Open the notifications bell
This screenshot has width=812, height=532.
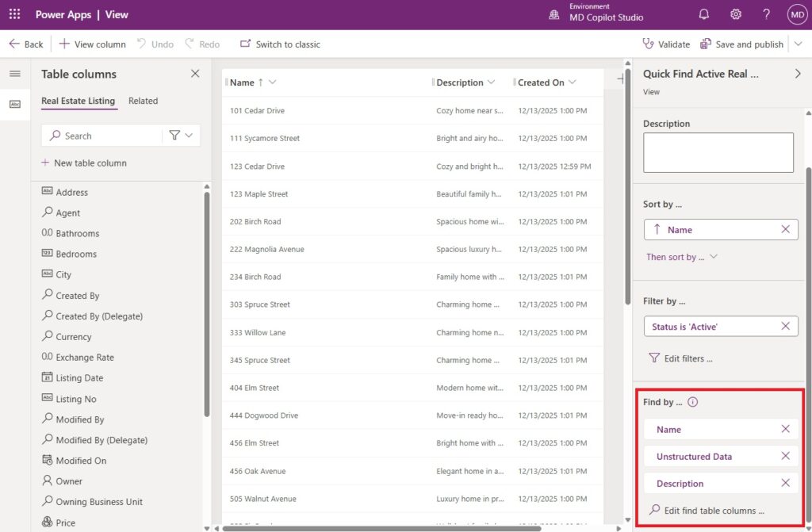coord(703,14)
